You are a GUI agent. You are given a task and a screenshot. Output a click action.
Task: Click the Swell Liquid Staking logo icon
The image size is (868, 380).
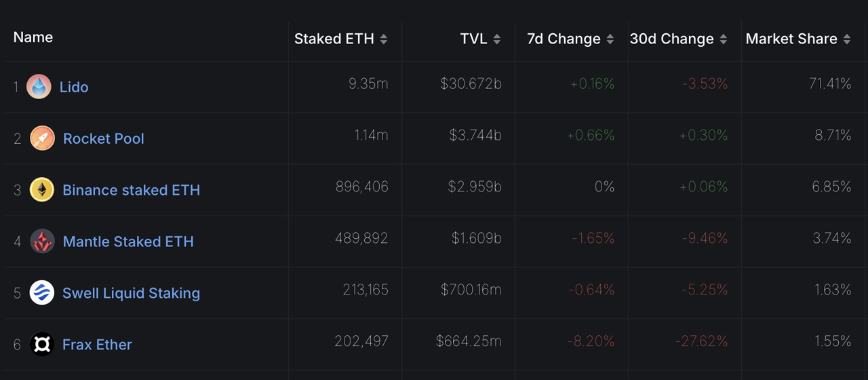(x=42, y=293)
